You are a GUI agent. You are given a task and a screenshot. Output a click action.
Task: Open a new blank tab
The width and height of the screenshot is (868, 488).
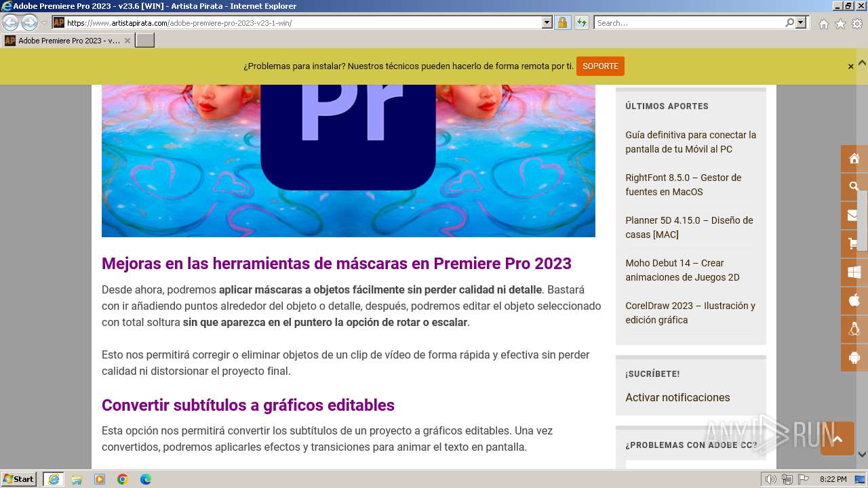pos(145,41)
